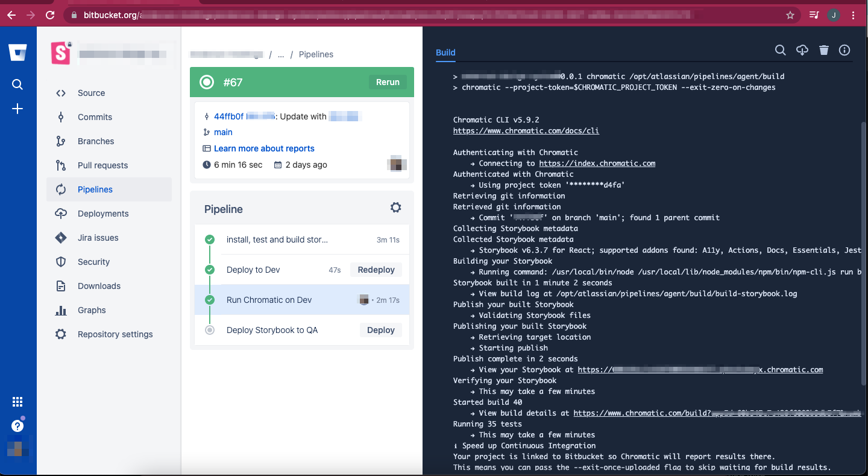Screen dimensions: 868x476
Task: Click the user avatar in blue sidebar
Action: (x=17, y=449)
